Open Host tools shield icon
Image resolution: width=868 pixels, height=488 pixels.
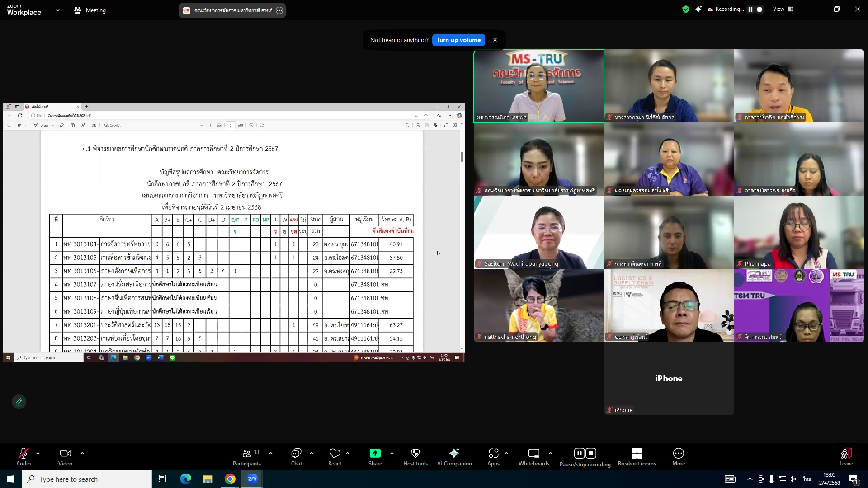click(415, 453)
